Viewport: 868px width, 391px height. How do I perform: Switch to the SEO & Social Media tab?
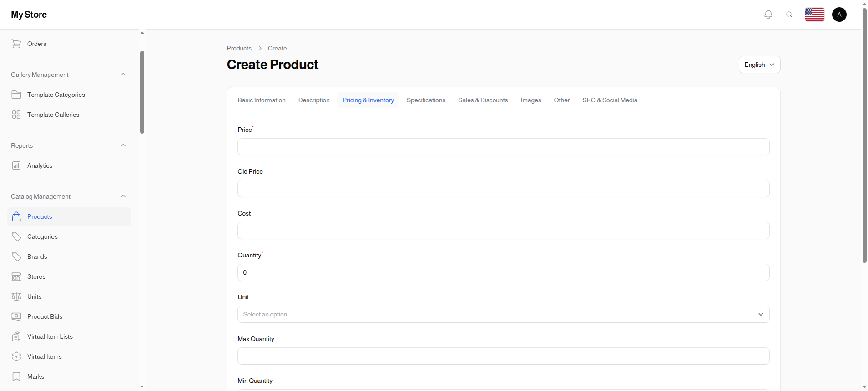[x=610, y=100]
